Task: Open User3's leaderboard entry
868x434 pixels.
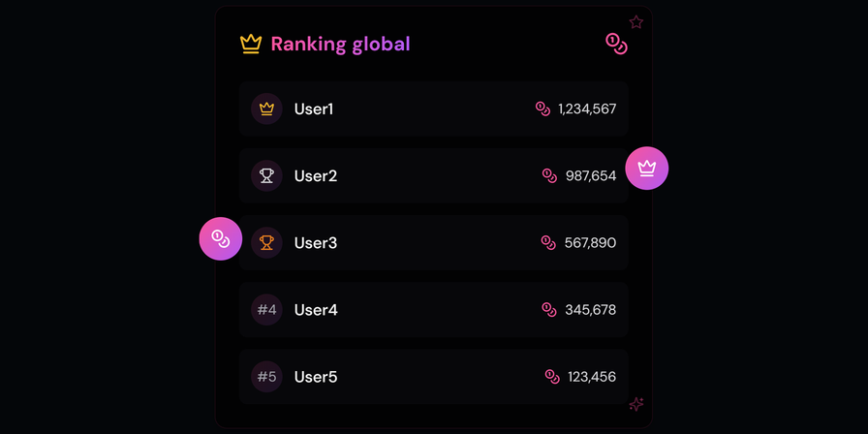Action: coord(433,242)
